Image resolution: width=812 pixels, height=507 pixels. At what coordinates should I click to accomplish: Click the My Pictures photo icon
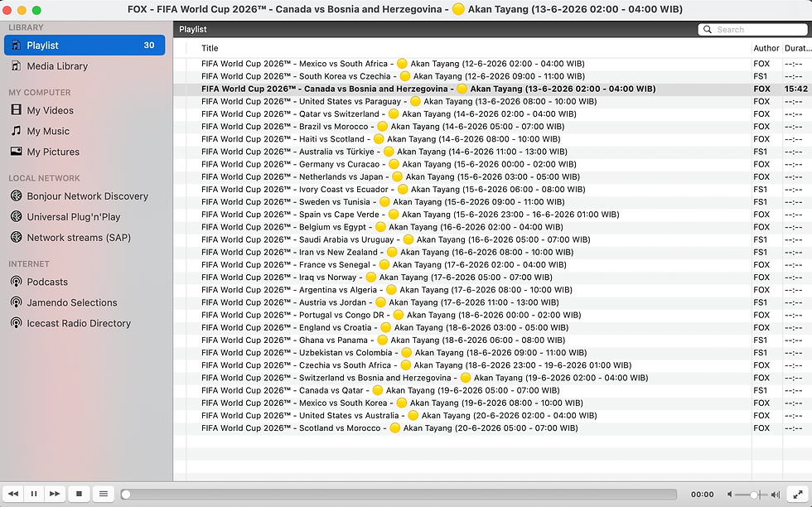[x=16, y=152]
